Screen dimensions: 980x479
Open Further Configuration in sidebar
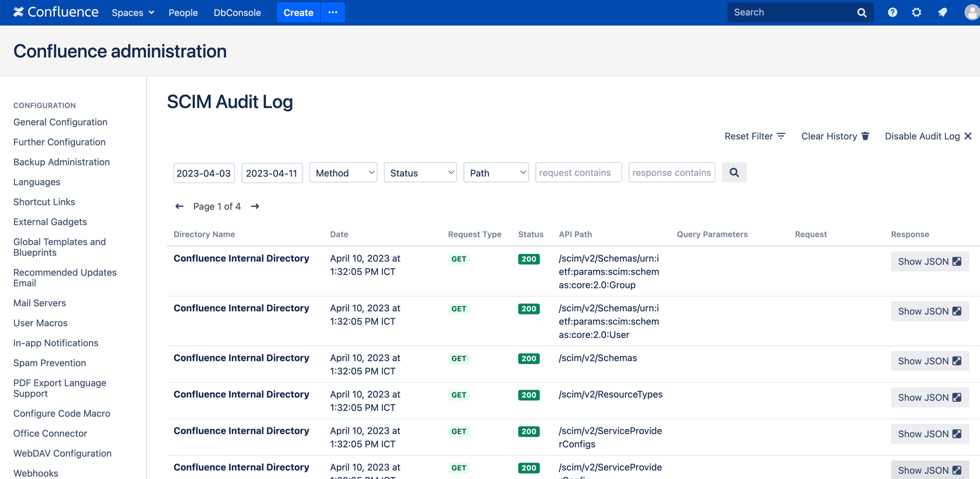coord(59,142)
